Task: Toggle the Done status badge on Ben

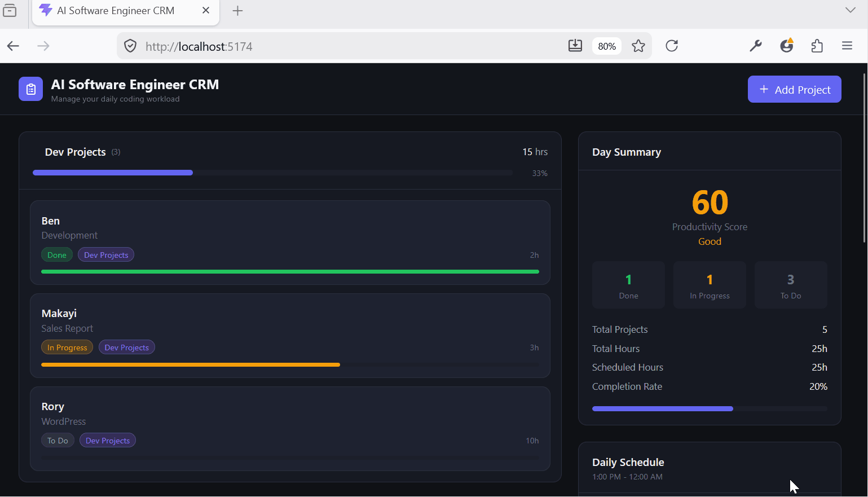Action: [57, 255]
